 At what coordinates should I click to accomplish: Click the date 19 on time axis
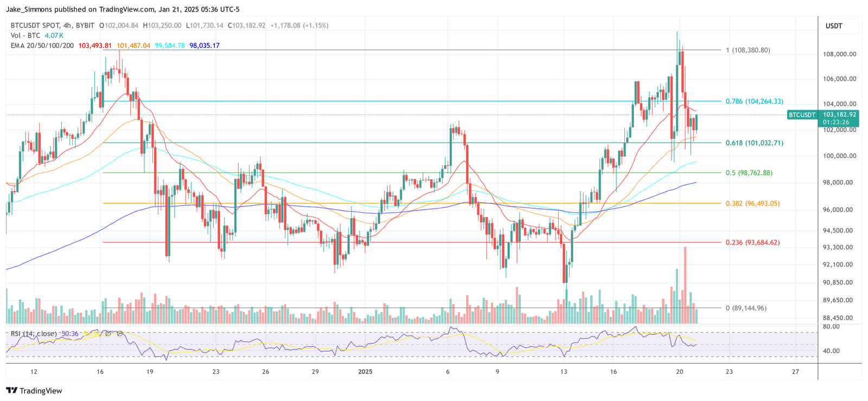pyautogui.click(x=150, y=372)
